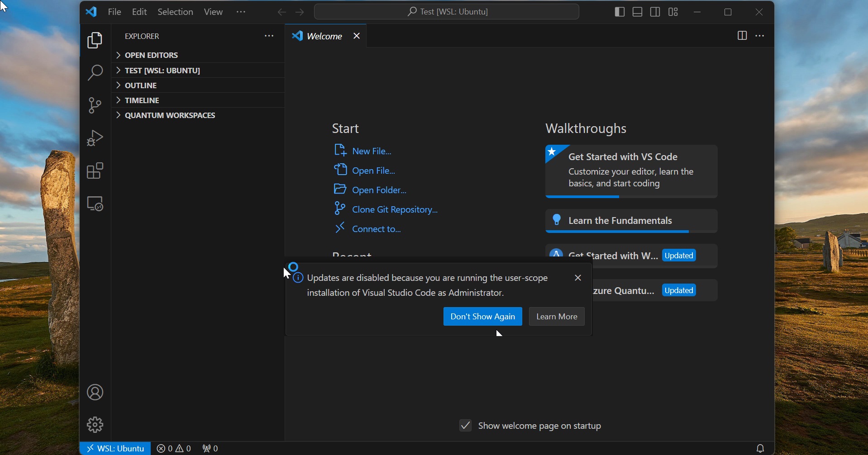
Task: Uncheck Show welcome page on startup
Action: tap(465, 425)
